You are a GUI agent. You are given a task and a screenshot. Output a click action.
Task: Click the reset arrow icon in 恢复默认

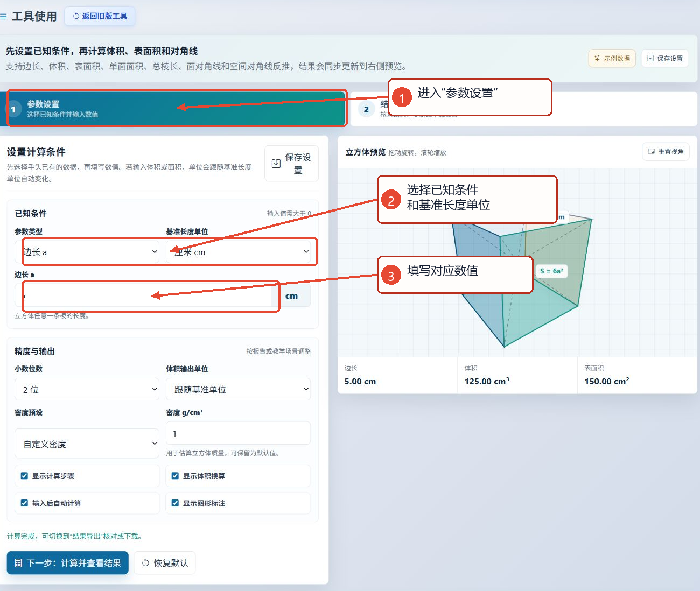coord(145,563)
